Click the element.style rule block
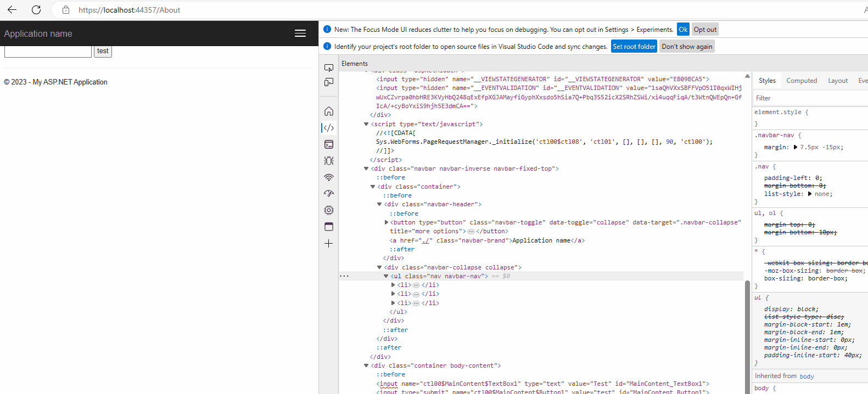The image size is (868, 394). [810, 118]
